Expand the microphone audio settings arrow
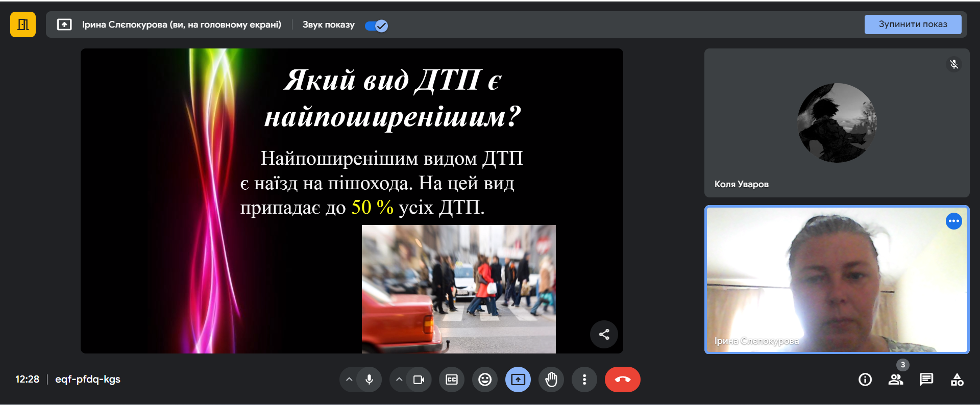 coord(349,379)
